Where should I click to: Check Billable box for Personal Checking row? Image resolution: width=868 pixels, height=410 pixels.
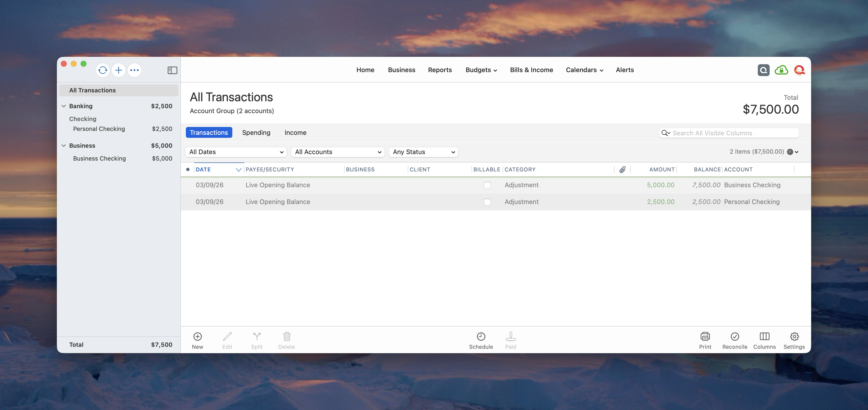[x=487, y=202]
